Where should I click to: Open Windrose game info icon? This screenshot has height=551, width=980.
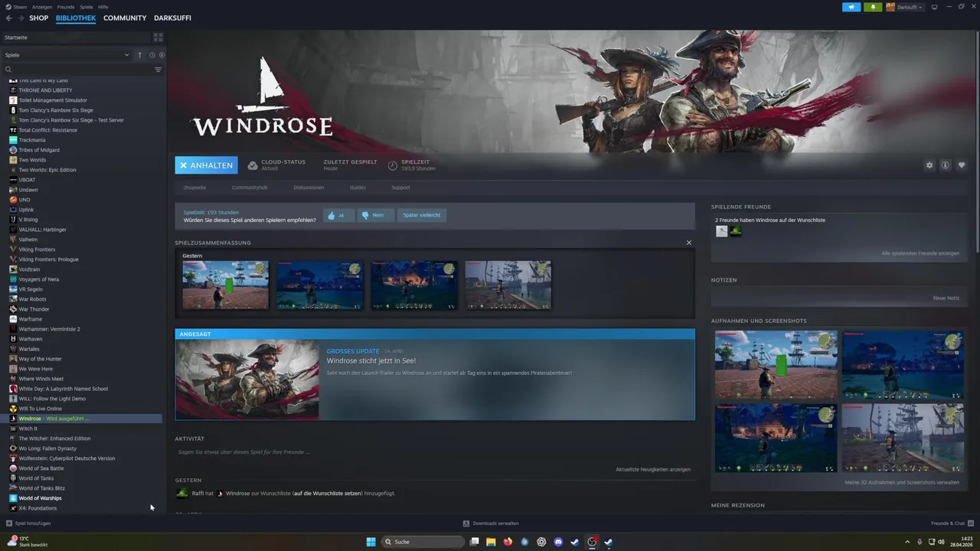point(946,165)
